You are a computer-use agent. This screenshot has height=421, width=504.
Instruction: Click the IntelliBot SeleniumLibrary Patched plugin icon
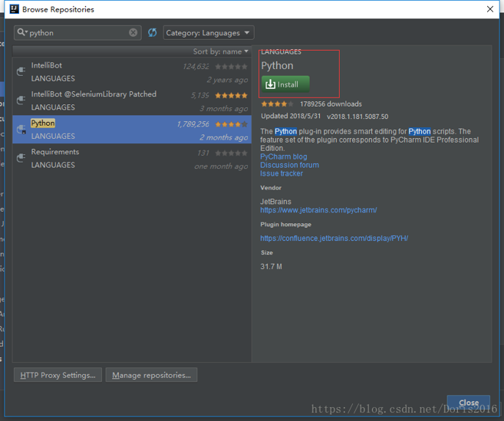[x=21, y=100]
